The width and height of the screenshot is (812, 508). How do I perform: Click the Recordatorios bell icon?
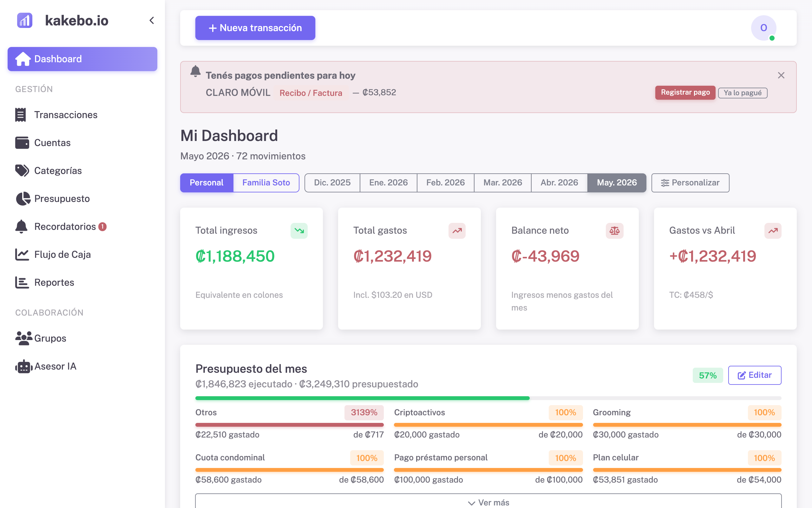(22, 226)
